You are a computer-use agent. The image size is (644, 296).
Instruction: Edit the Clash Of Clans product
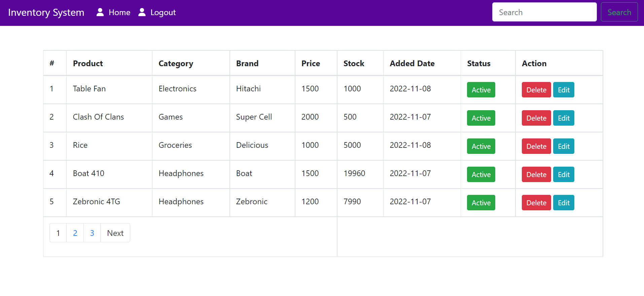563,118
